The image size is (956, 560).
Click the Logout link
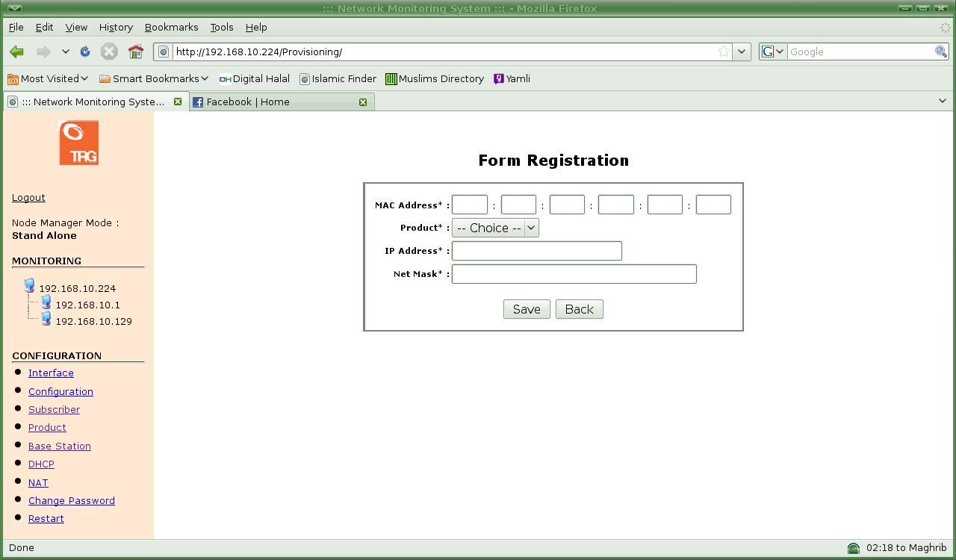(28, 197)
